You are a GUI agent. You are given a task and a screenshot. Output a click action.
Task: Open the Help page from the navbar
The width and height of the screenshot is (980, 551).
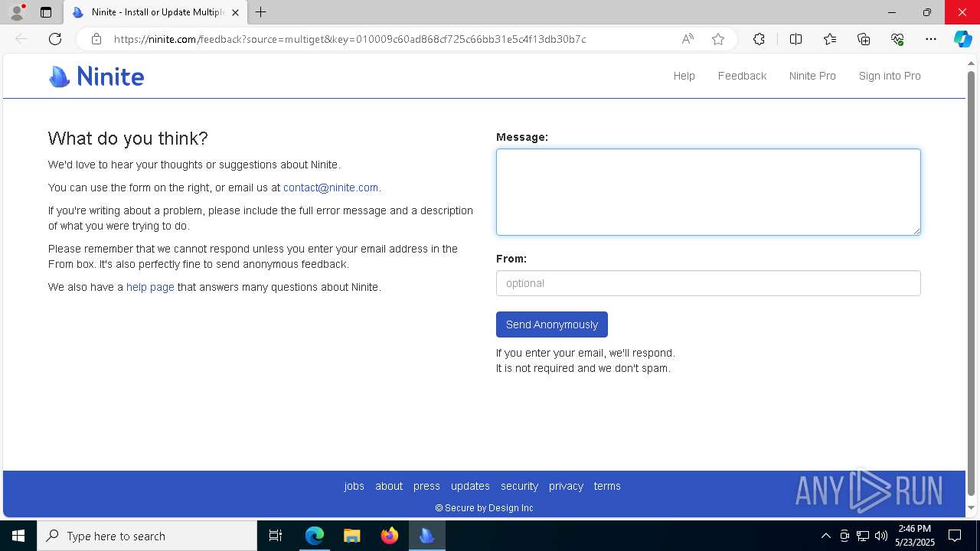[x=684, y=76]
